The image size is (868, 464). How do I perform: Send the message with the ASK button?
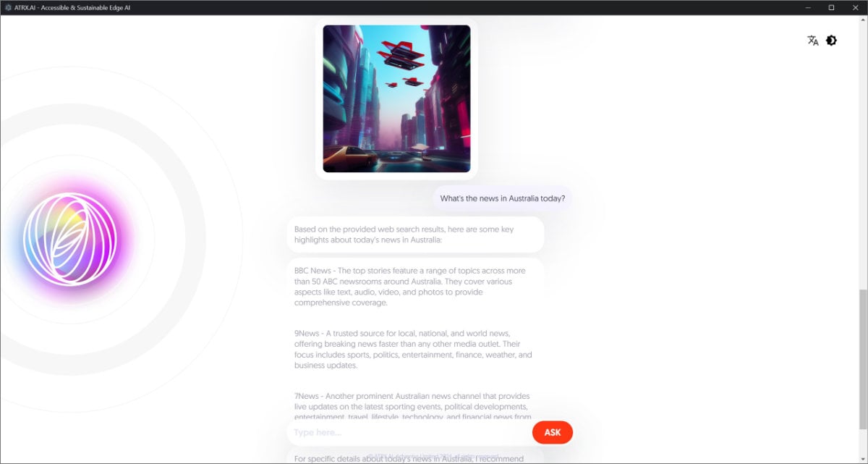click(x=553, y=432)
